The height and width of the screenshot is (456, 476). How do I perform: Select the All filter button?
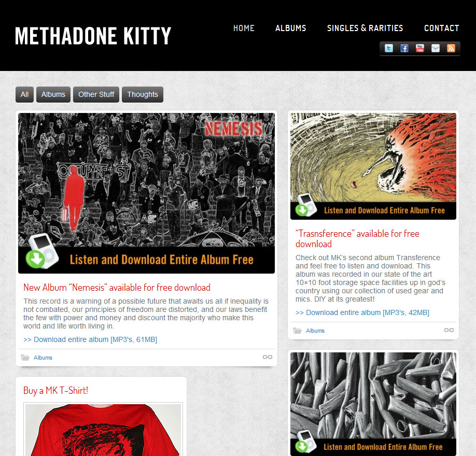tap(24, 94)
